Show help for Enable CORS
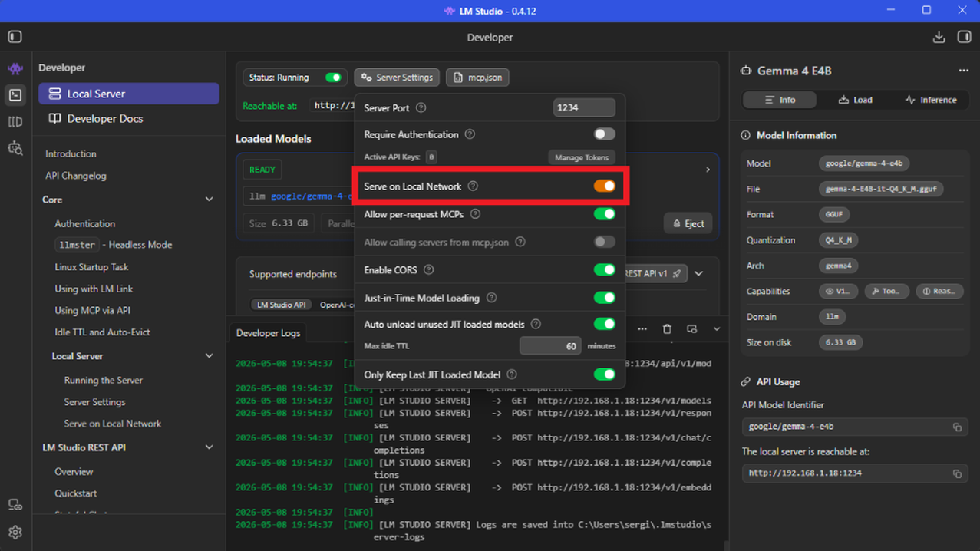The height and width of the screenshot is (551, 980). click(428, 270)
